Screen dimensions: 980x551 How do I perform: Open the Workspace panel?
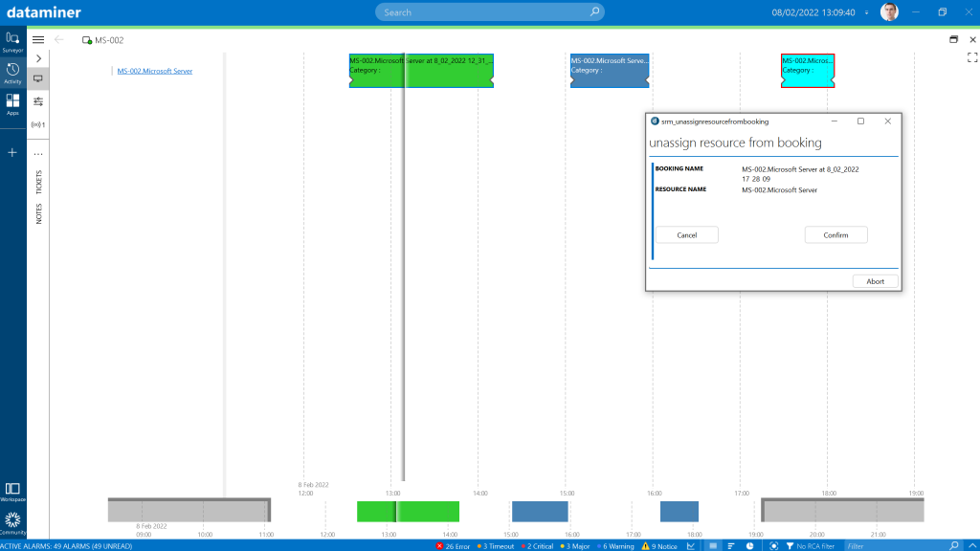coord(12,493)
